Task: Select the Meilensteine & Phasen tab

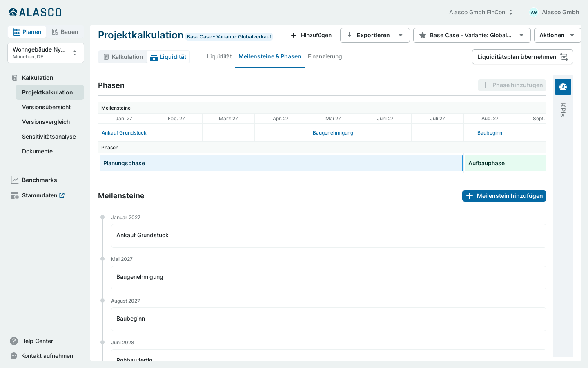Action: [270, 56]
